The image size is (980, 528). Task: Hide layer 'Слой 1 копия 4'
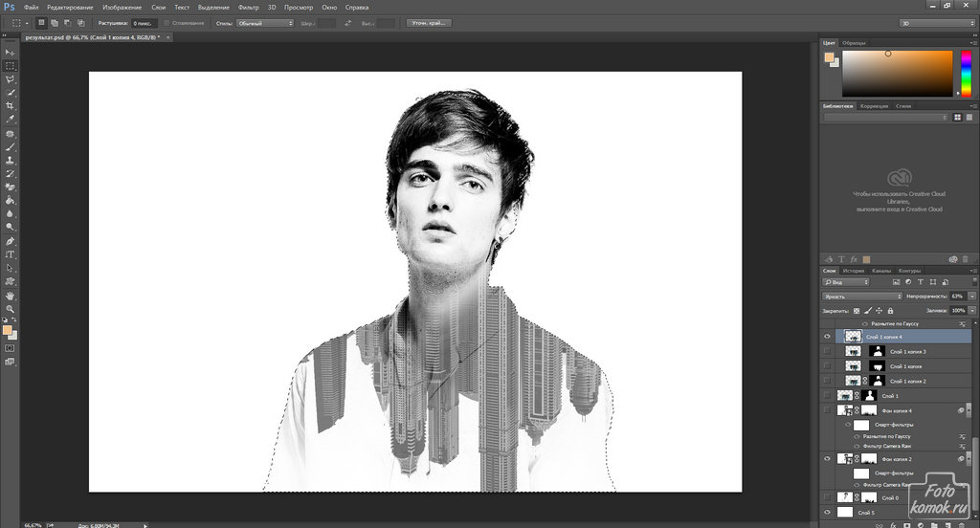click(x=828, y=337)
